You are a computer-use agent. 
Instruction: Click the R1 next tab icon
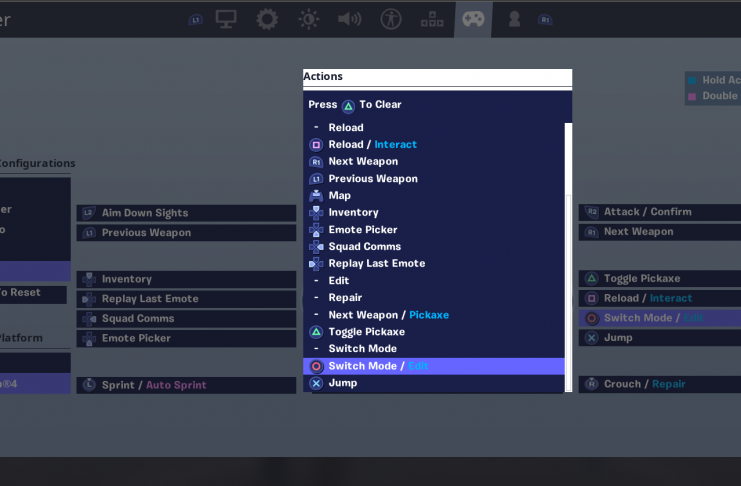(x=545, y=20)
